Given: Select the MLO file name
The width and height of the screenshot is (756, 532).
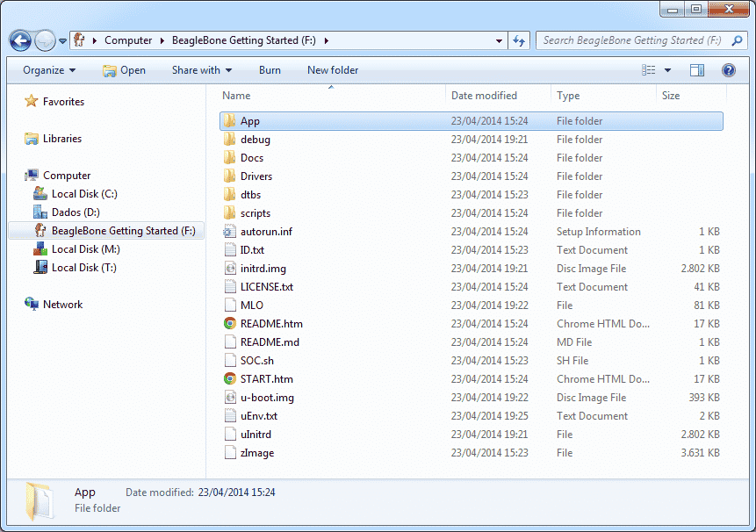Looking at the screenshot, I should point(252,306).
